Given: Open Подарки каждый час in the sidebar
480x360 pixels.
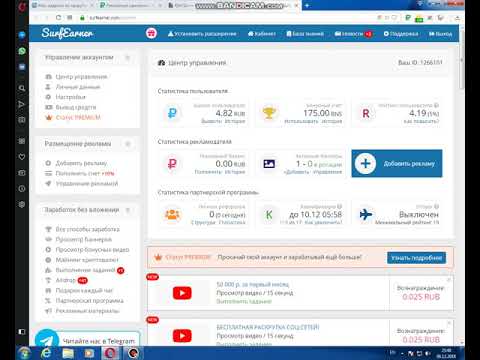Looking at the screenshot, I should (84, 291).
